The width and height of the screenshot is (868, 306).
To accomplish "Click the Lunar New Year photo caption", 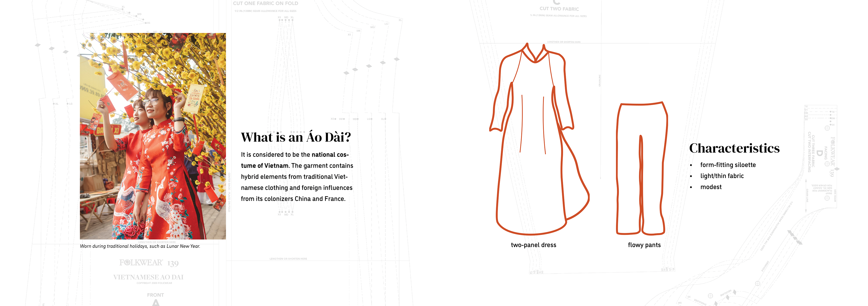I will click(140, 246).
